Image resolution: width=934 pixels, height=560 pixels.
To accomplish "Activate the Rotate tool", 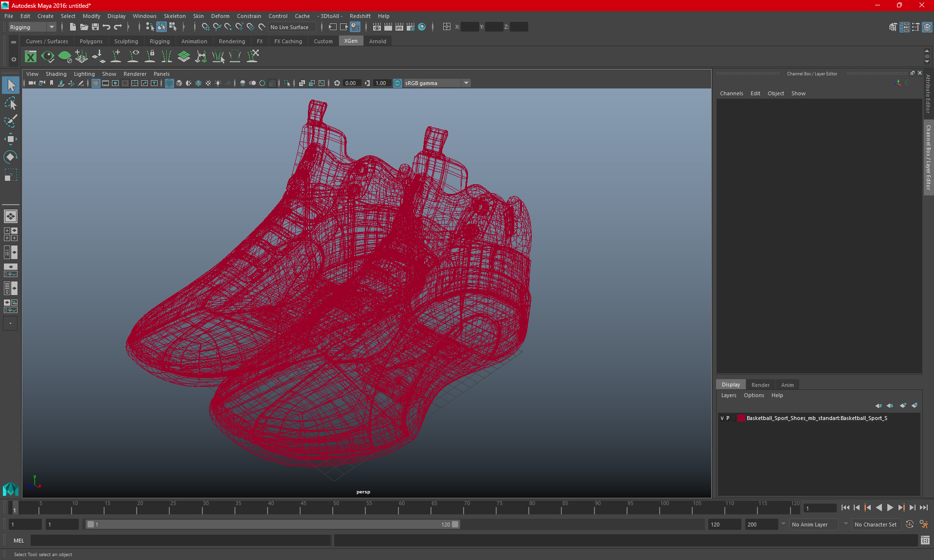I will pos(10,157).
